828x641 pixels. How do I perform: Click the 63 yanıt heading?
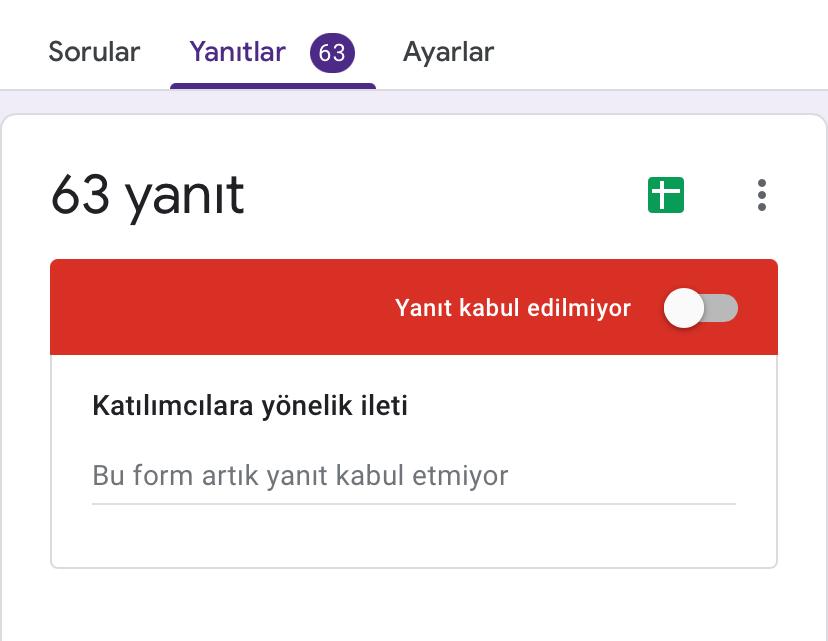pos(146,196)
